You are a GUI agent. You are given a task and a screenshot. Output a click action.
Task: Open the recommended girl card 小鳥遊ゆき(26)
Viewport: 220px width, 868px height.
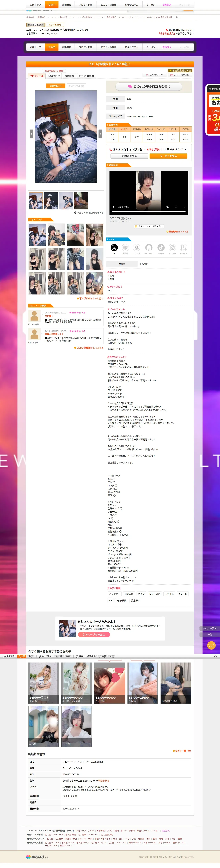pos(176,683)
